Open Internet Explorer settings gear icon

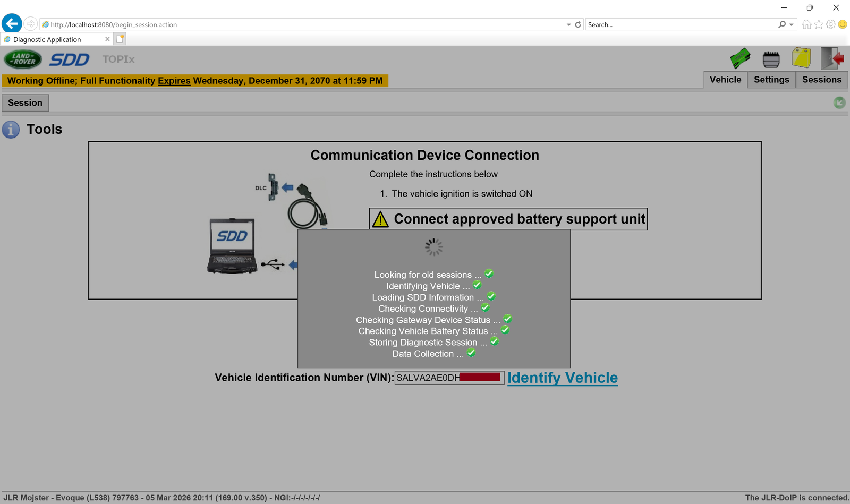tap(830, 24)
